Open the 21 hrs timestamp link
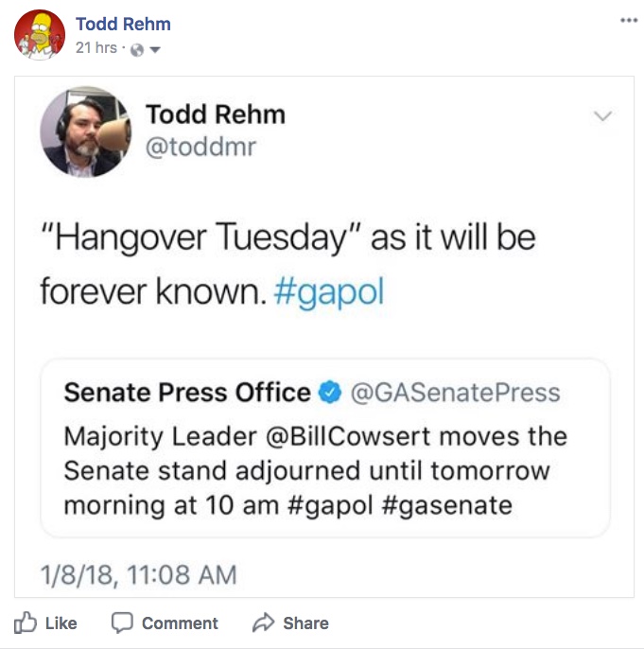 96,48
